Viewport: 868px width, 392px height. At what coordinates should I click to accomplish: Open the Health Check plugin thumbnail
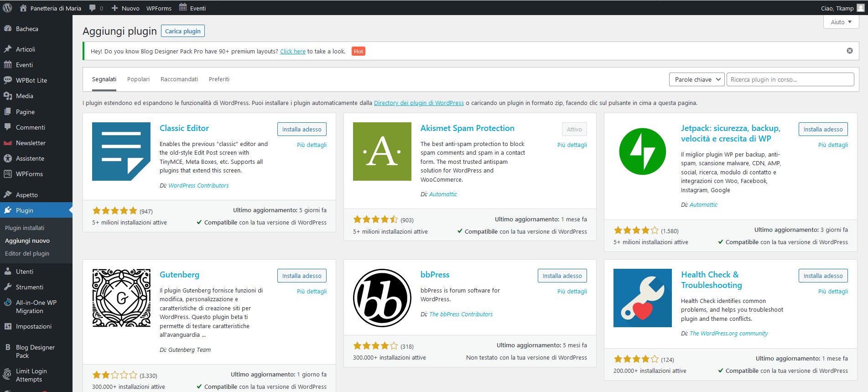643,298
